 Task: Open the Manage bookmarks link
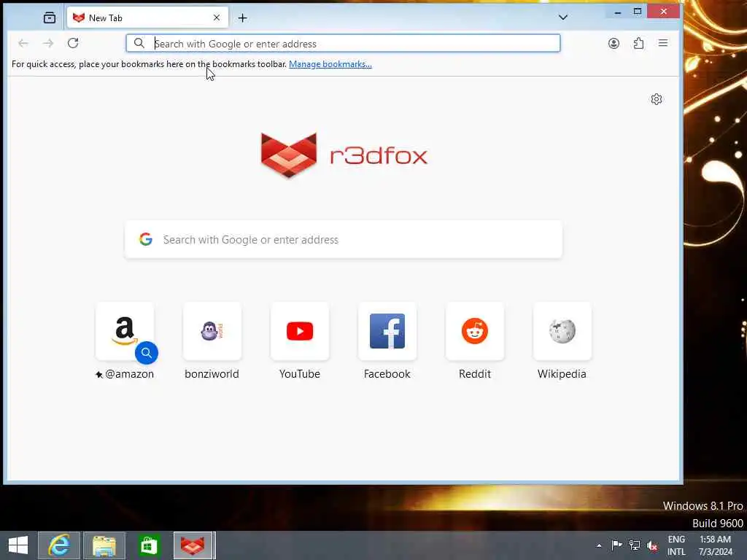[330, 64]
